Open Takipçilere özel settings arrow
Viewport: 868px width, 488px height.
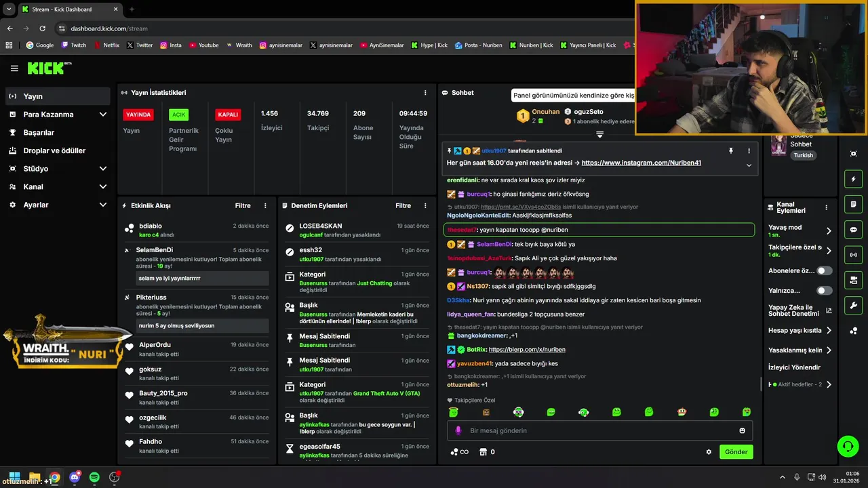click(x=829, y=251)
